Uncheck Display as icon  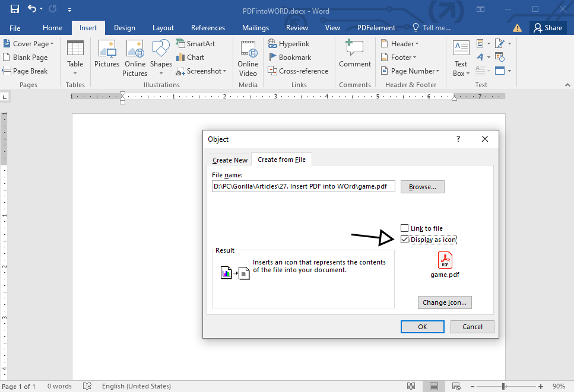pos(405,240)
